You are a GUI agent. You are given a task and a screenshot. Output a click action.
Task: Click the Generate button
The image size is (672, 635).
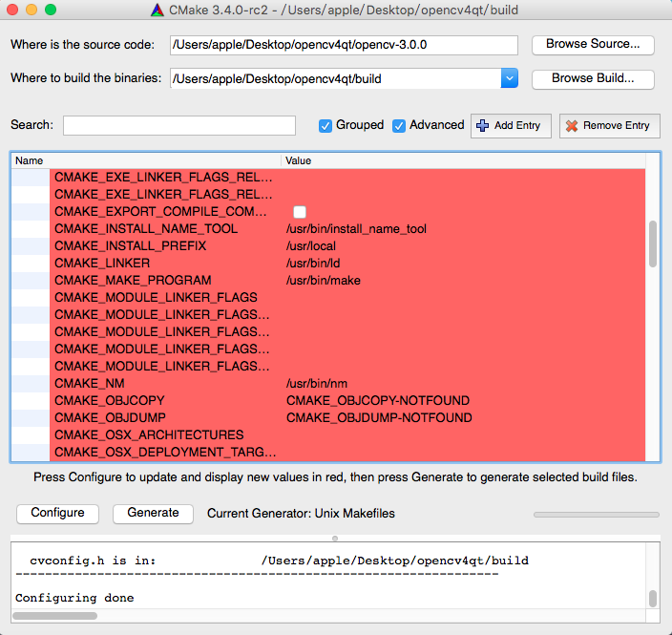(153, 513)
